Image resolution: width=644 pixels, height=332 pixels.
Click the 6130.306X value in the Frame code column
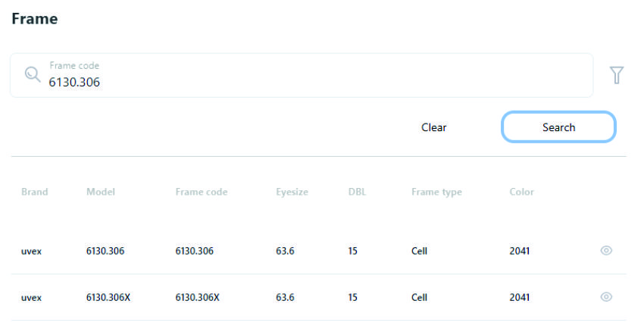197,297
